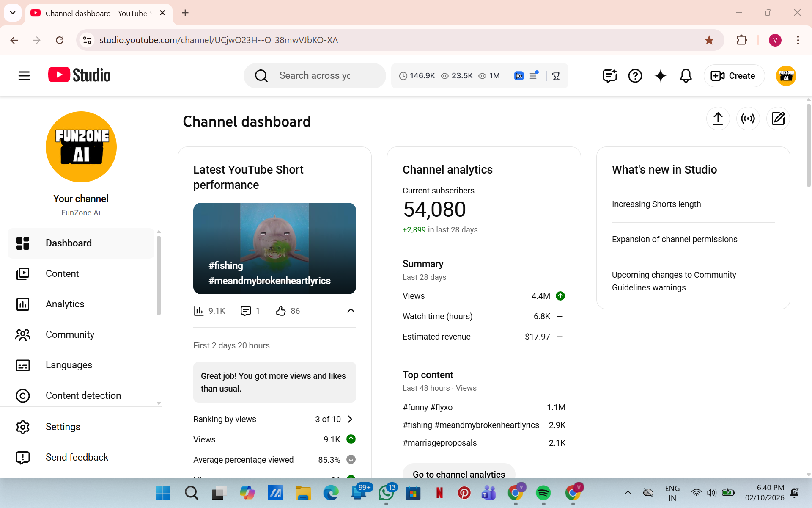Click the Create button

[x=734, y=76]
